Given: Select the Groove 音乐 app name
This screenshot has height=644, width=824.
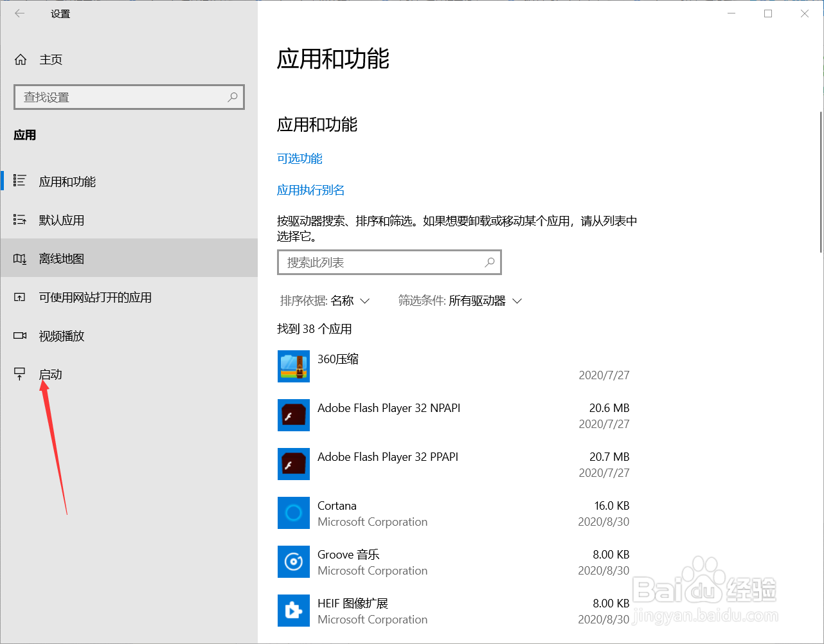Looking at the screenshot, I should tap(348, 555).
